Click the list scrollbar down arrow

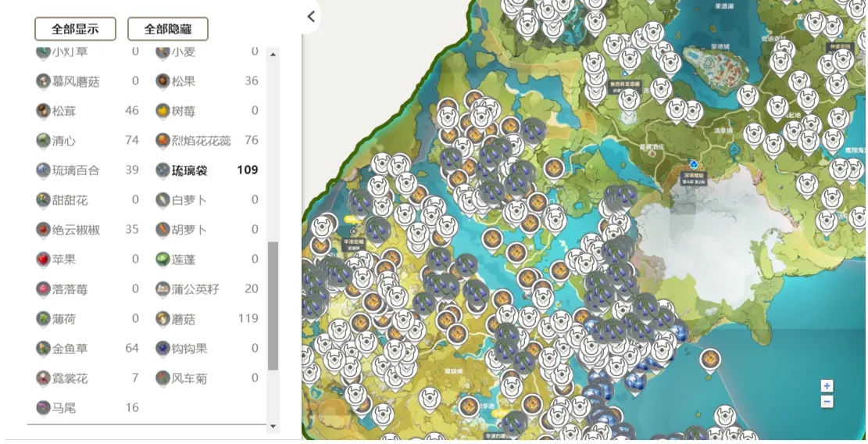(273, 427)
